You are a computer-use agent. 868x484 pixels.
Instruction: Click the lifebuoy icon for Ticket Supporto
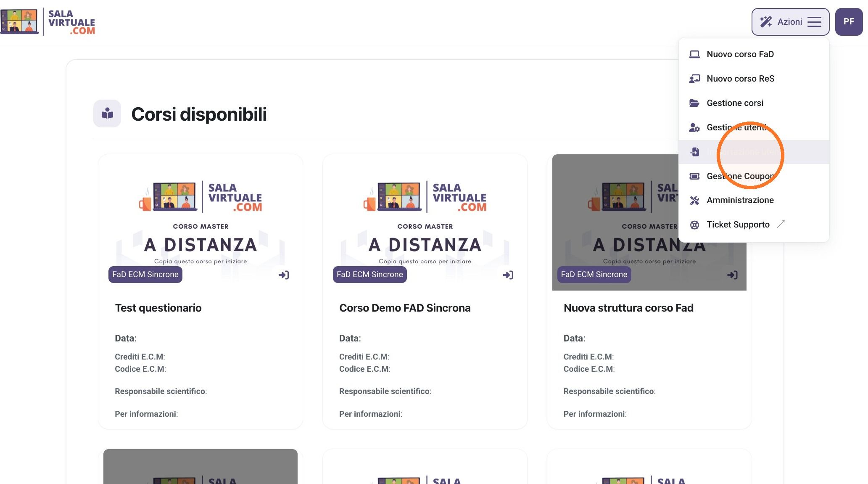tap(694, 225)
